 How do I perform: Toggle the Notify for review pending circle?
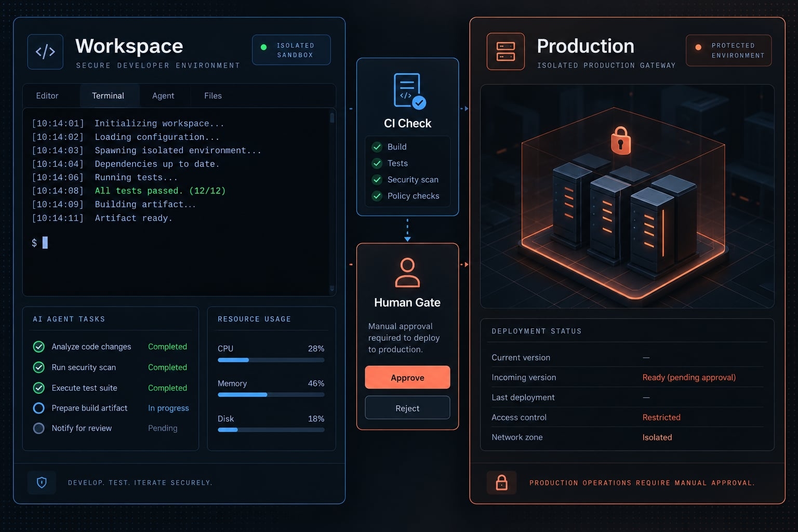(x=38, y=428)
